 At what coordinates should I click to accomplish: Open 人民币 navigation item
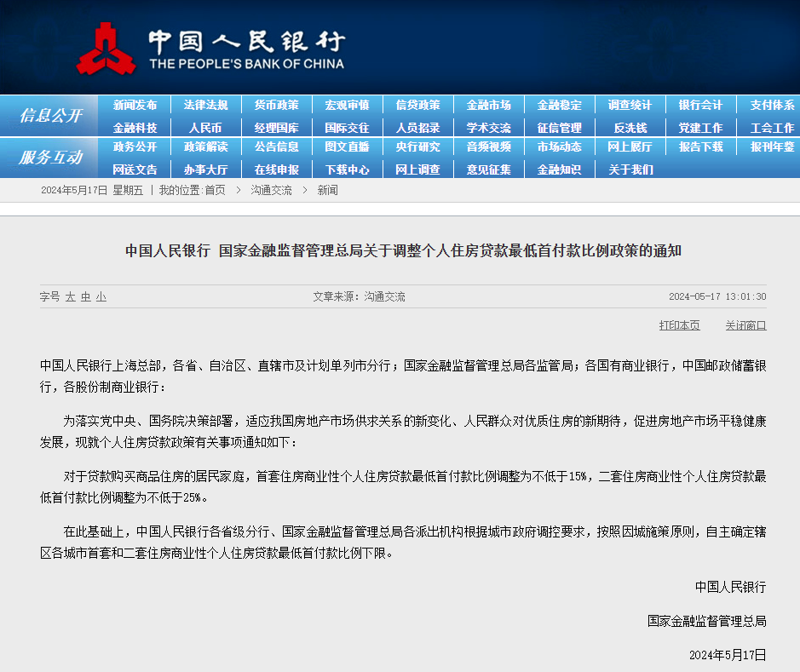click(205, 128)
